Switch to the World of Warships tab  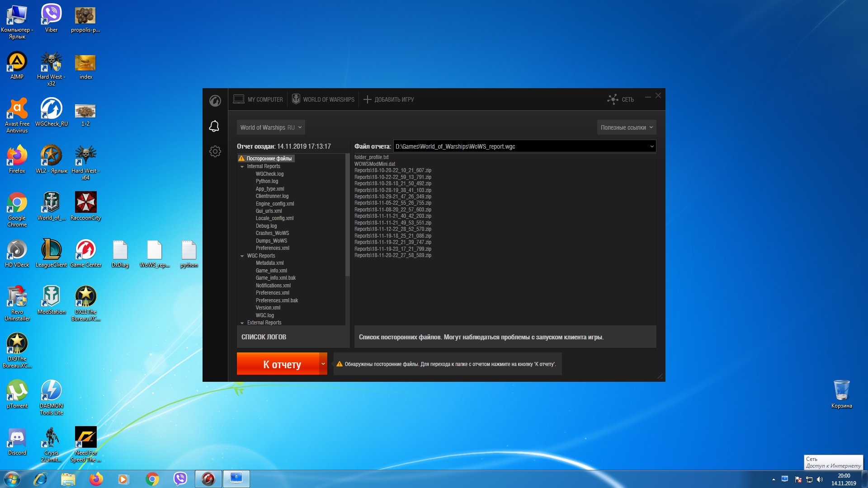(x=323, y=99)
